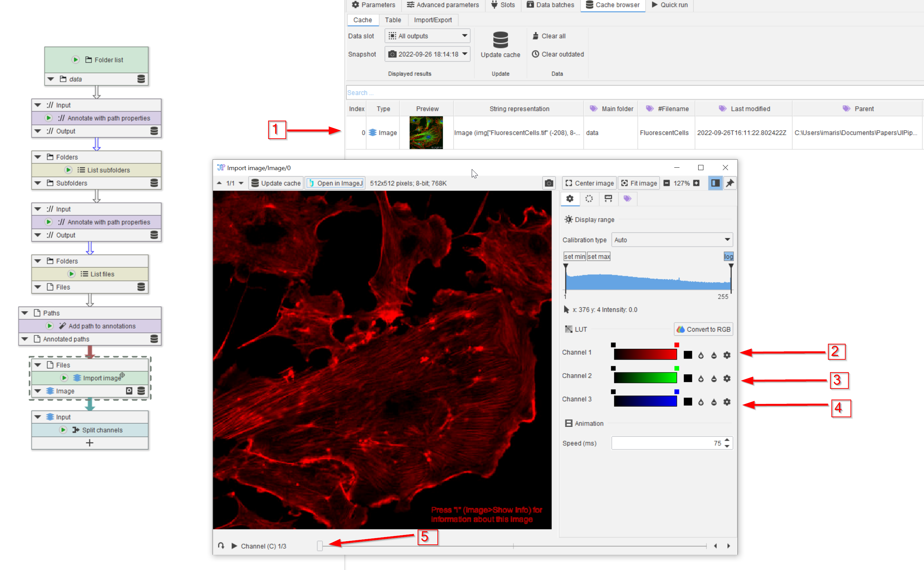Open the Quick run tab
The image size is (924, 570).
(670, 5)
